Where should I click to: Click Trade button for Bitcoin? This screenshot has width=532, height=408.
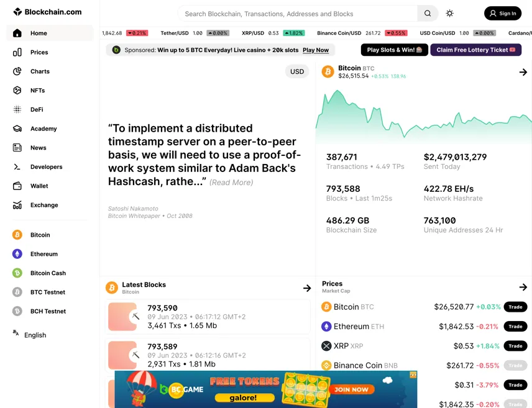pos(515,307)
